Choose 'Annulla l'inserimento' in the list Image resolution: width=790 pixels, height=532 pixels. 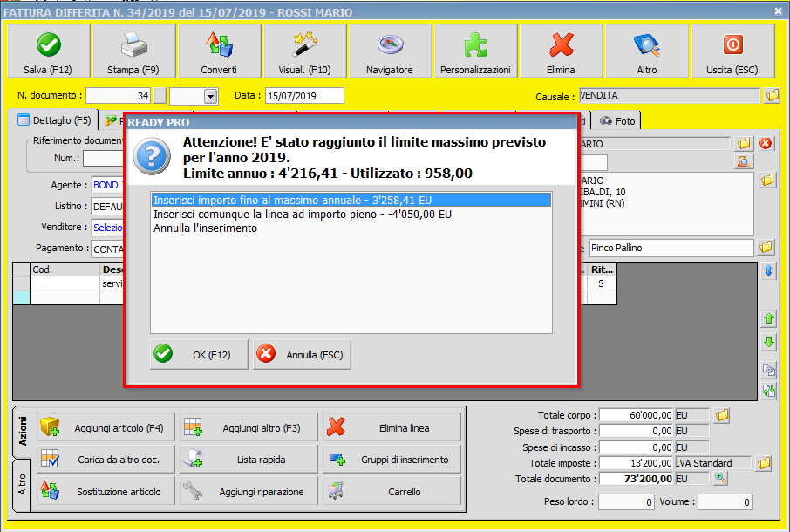click(x=351, y=228)
